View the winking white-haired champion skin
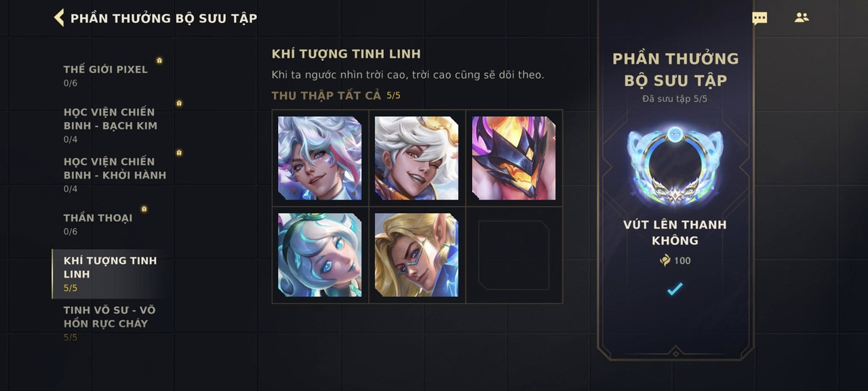This screenshot has width=868, height=391. 417,158
